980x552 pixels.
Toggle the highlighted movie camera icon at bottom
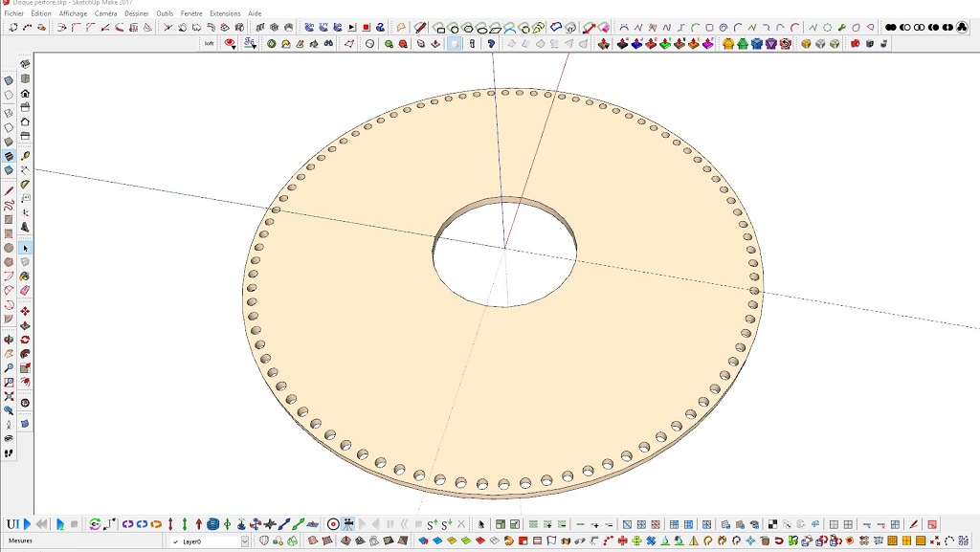pyautogui.click(x=348, y=524)
